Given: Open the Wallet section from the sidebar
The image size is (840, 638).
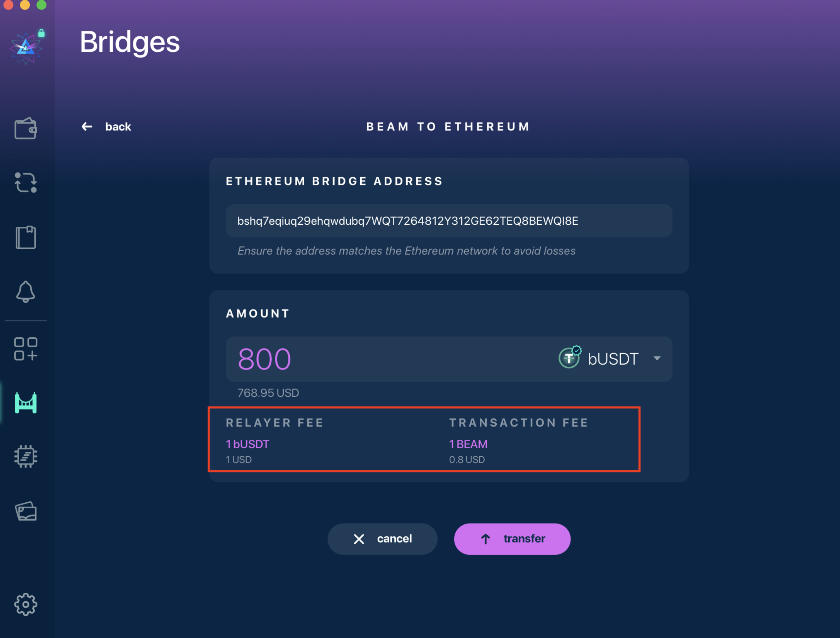Looking at the screenshot, I should pyautogui.click(x=25, y=128).
